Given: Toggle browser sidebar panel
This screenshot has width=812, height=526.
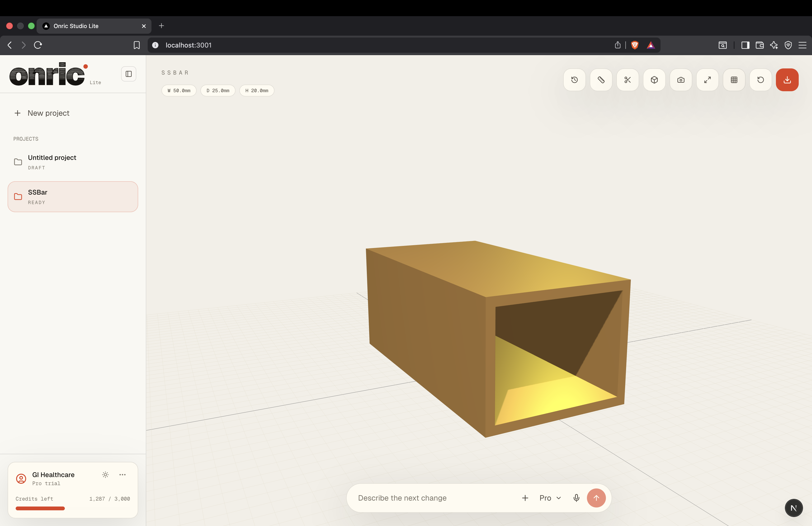Looking at the screenshot, I should click(746, 45).
